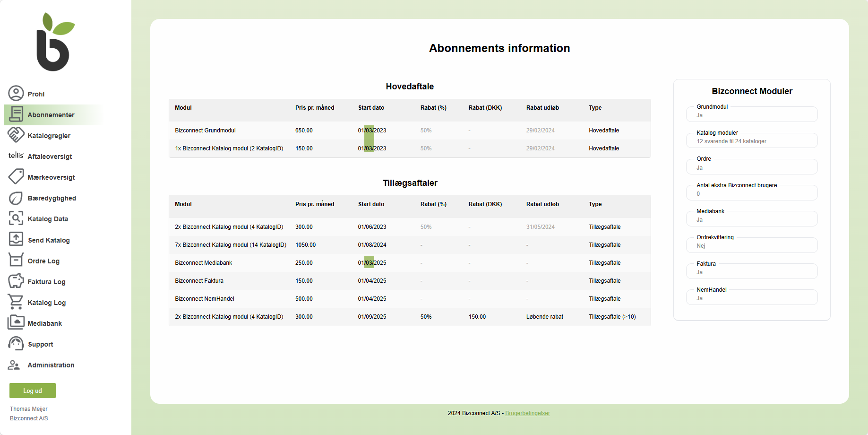Click the Mediabank folder icon
This screenshot has height=435, width=868.
click(x=16, y=322)
